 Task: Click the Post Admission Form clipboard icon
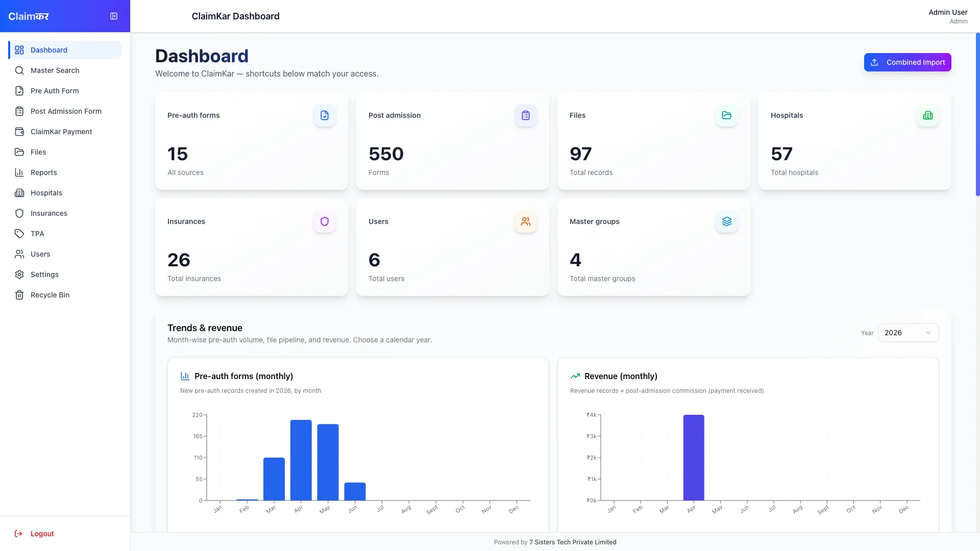[19, 111]
